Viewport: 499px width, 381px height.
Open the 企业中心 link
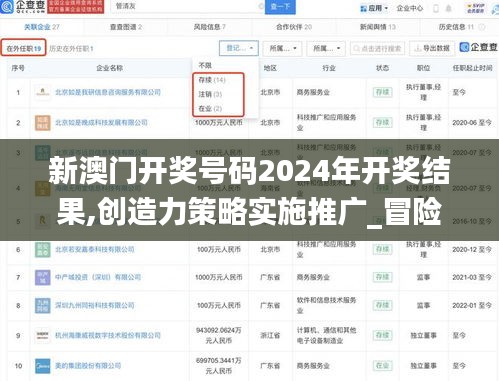pos(410,8)
